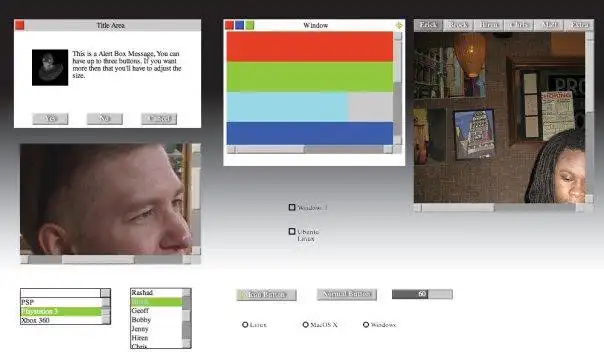Click the green diamond icon in the Window title bar
This screenshot has height=362, width=604.
coord(399,25)
